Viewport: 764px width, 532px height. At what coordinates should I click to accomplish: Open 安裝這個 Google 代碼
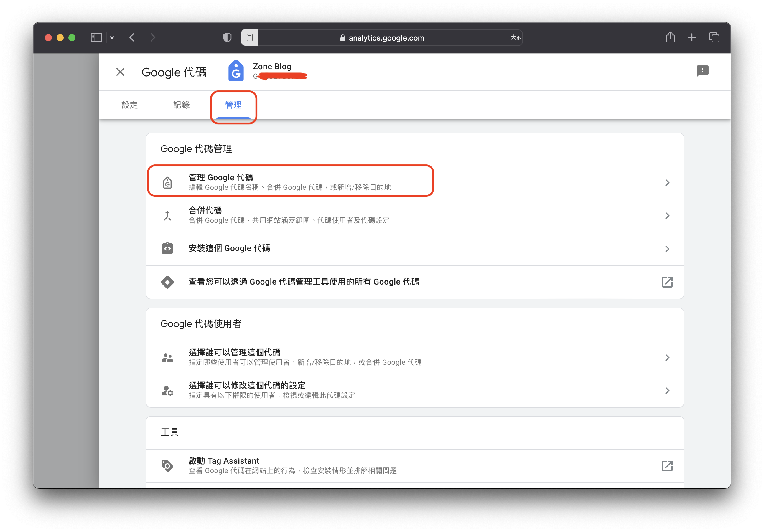point(415,249)
